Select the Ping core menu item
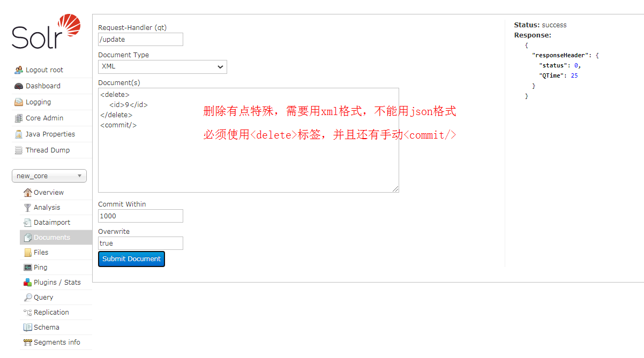This screenshot has width=644, height=358. (56, 268)
